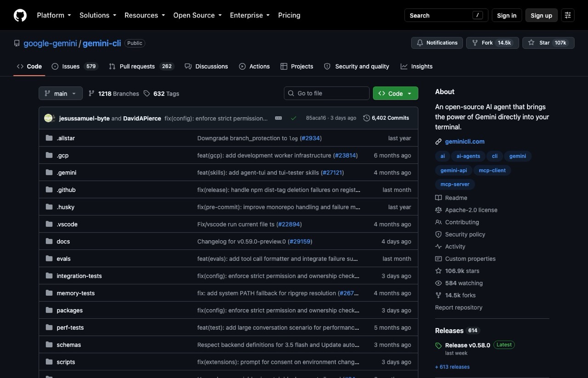The image size is (588, 378).
Task: Open the geminicli.com link
Action: tap(464, 141)
